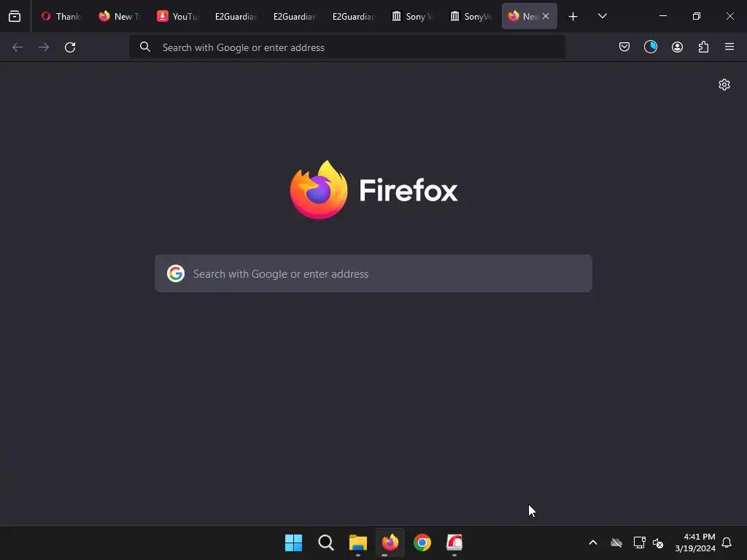Open File Explorer from taskbar

pyautogui.click(x=357, y=542)
